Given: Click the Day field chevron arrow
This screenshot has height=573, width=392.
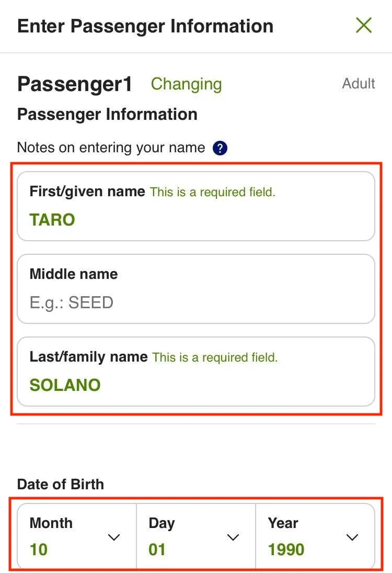Looking at the screenshot, I should (233, 537).
